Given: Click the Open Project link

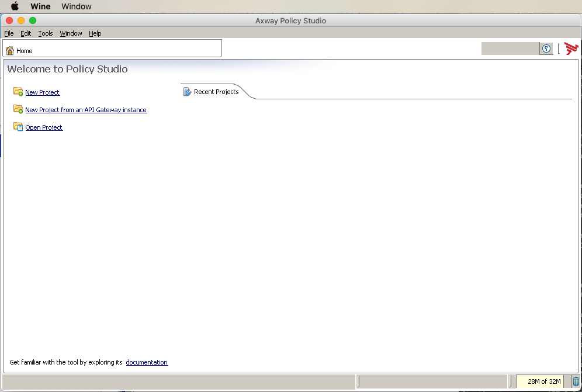Looking at the screenshot, I should 44,127.
